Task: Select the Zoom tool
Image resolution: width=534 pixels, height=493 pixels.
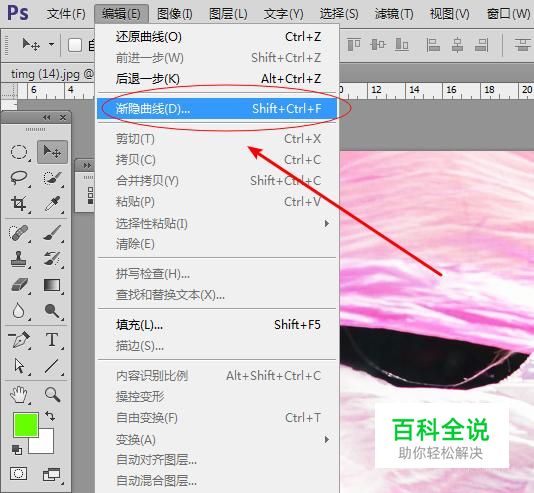Action: [x=52, y=395]
